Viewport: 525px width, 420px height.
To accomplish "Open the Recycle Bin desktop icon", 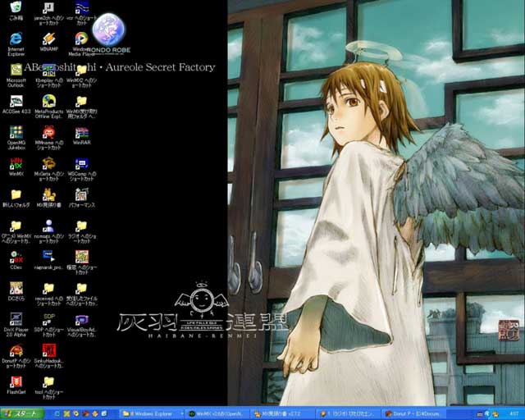I will point(16,8).
